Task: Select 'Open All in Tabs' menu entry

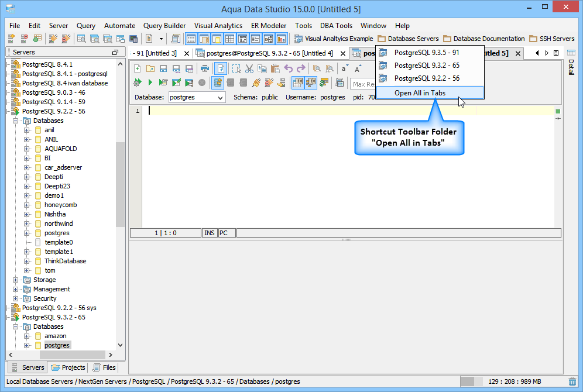Action: pos(430,93)
